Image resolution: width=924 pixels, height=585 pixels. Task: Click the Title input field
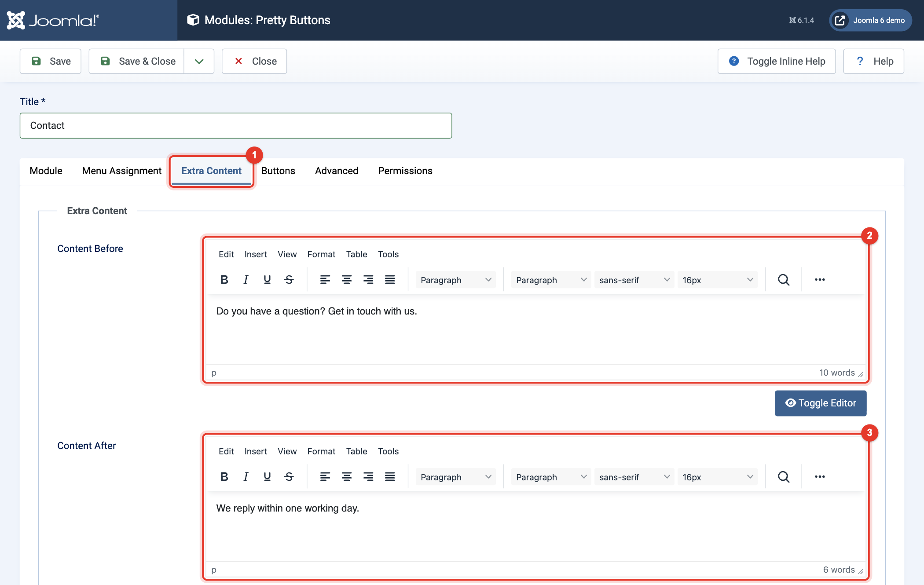pos(236,126)
